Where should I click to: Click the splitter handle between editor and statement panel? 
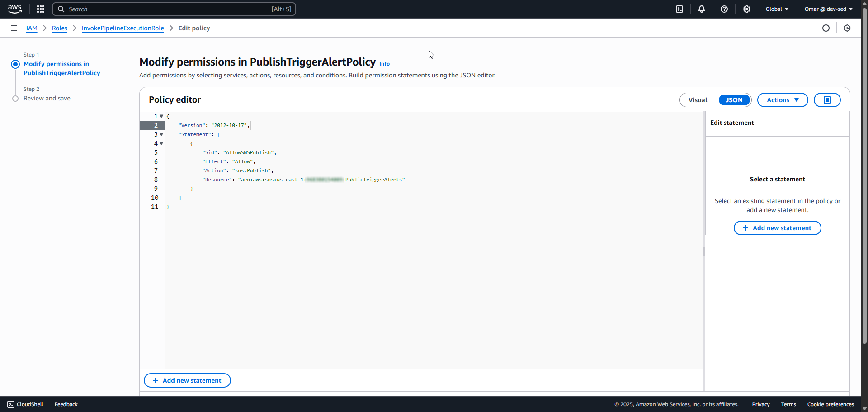(x=704, y=251)
